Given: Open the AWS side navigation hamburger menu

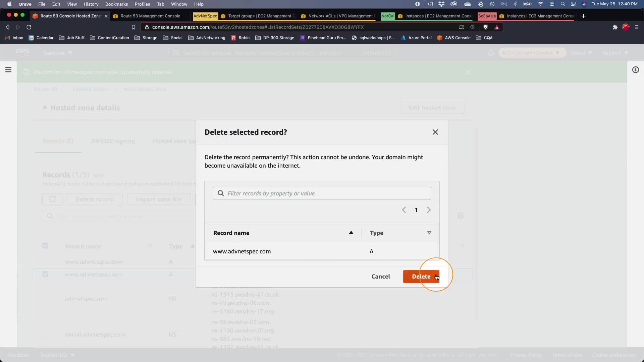Looking at the screenshot, I should (x=8, y=70).
